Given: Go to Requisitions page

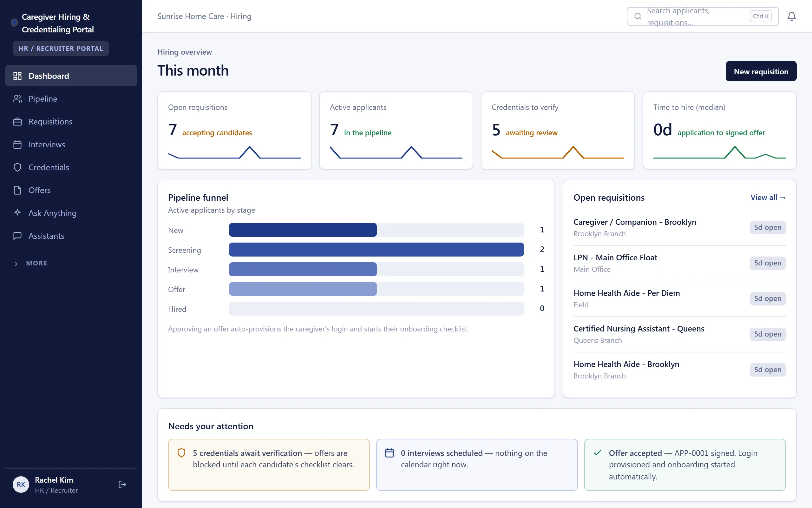Looking at the screenshot, I should click(71, 122).
